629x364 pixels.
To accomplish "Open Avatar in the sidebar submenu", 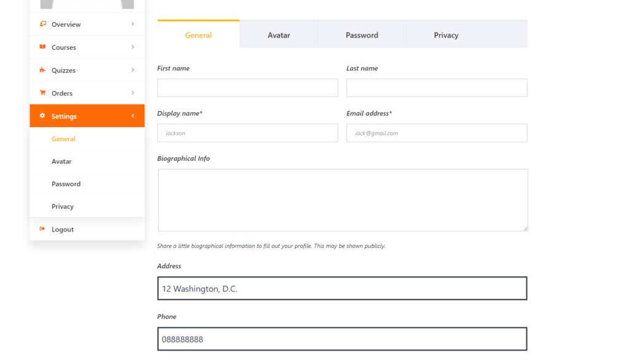I will [x=61, y=161].
